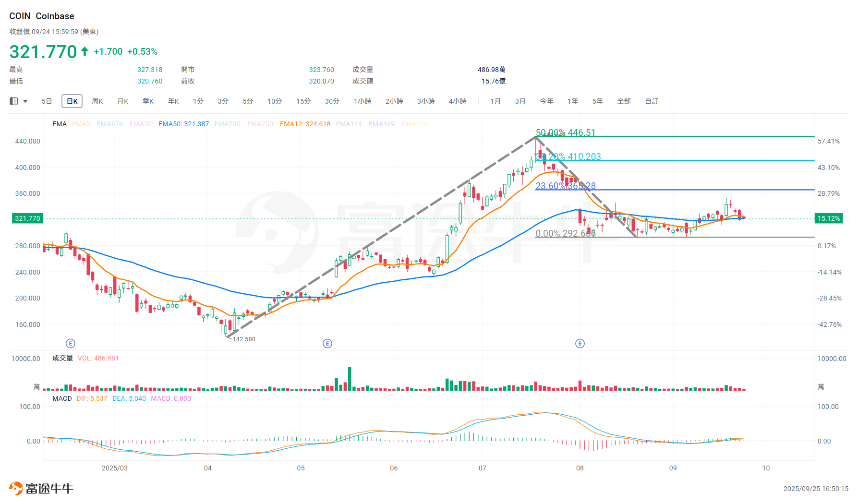Click the earnings E marker below April candles
The height and width of the screenshot is (504, 858).
71,343
